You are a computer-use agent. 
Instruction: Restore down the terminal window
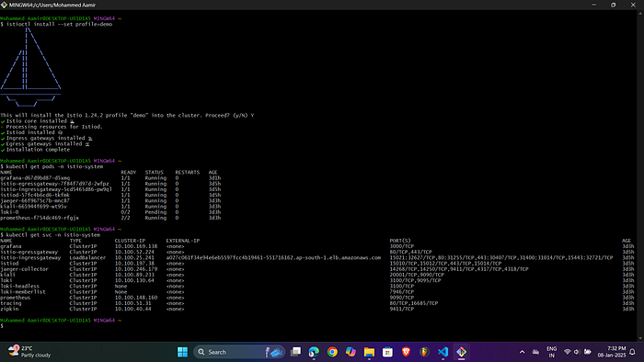[614, 5]
